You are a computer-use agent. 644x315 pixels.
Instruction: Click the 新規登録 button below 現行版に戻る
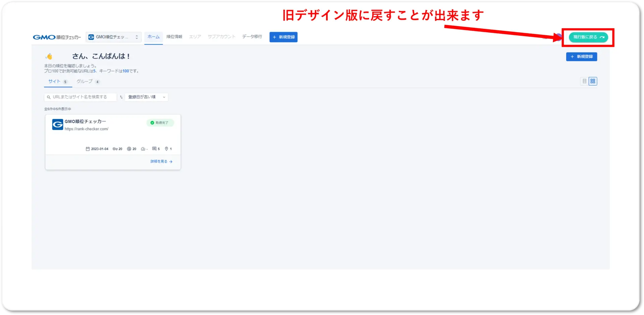pos(582,56)
